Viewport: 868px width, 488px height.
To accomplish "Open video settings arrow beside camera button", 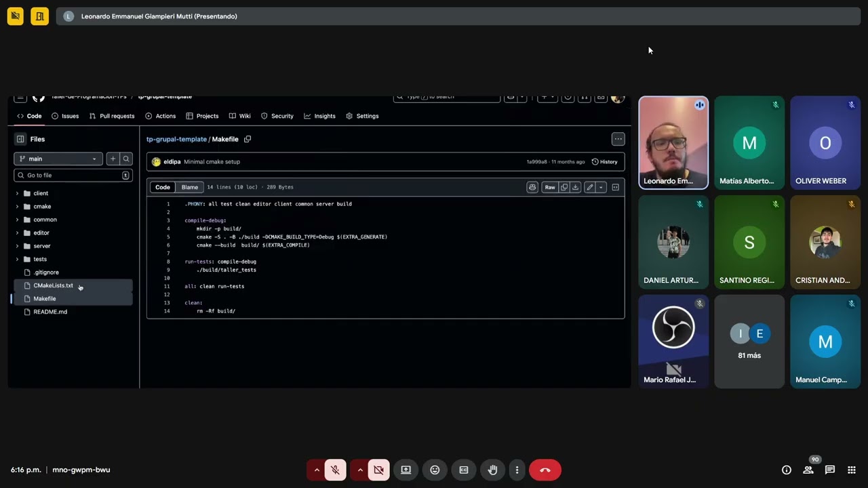I will coord(360,470).
